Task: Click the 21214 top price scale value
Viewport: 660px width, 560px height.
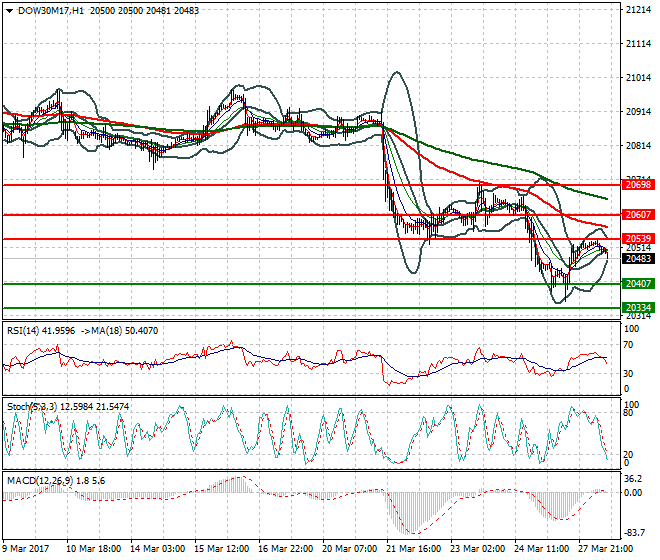Action: click(638, 10)
